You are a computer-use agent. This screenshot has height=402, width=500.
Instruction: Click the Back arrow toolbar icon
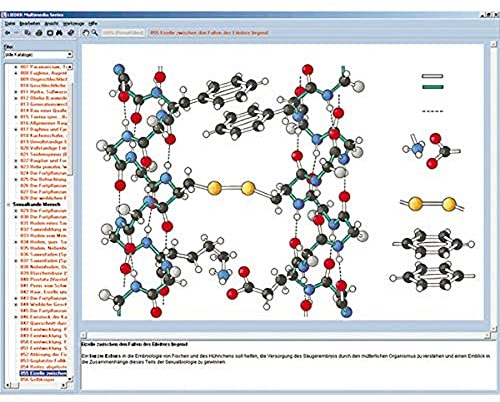7,33
